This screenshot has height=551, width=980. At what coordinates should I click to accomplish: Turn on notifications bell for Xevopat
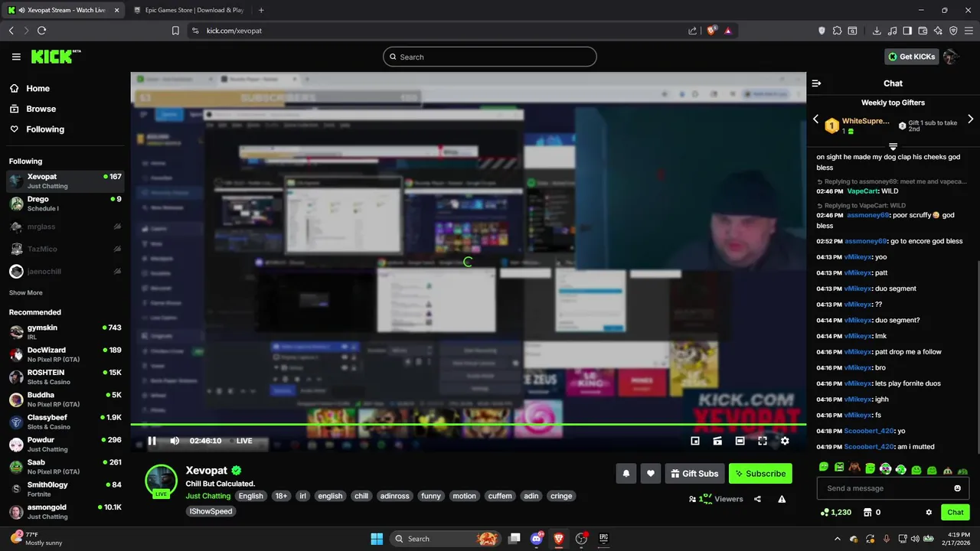(626, 474)
